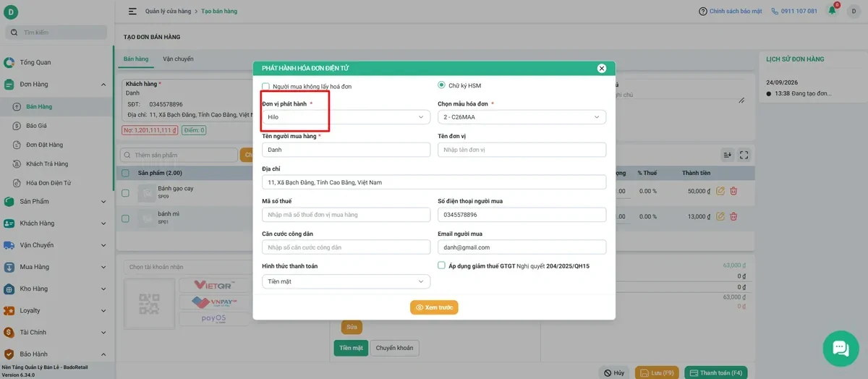Click the Căn cước công dân field
This screenshot has width=868, height=379.
[346, 247]
